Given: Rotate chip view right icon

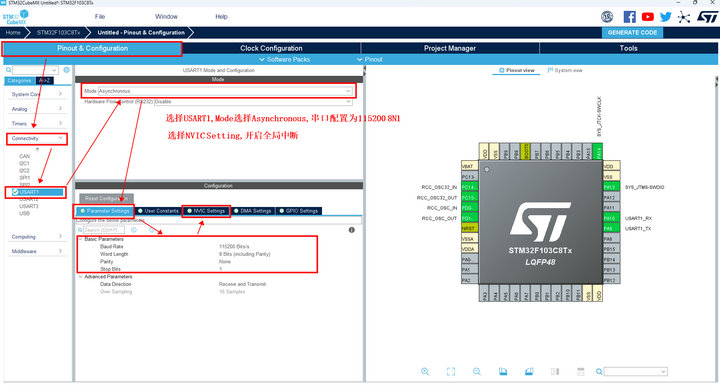Looking at the screenshot, I should pos(529,371).
